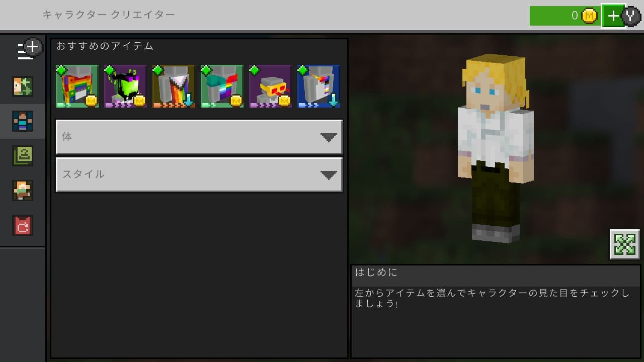Select the white shirt item on blue background
Viewport: 644px width, 362px height.
(318, 86)
